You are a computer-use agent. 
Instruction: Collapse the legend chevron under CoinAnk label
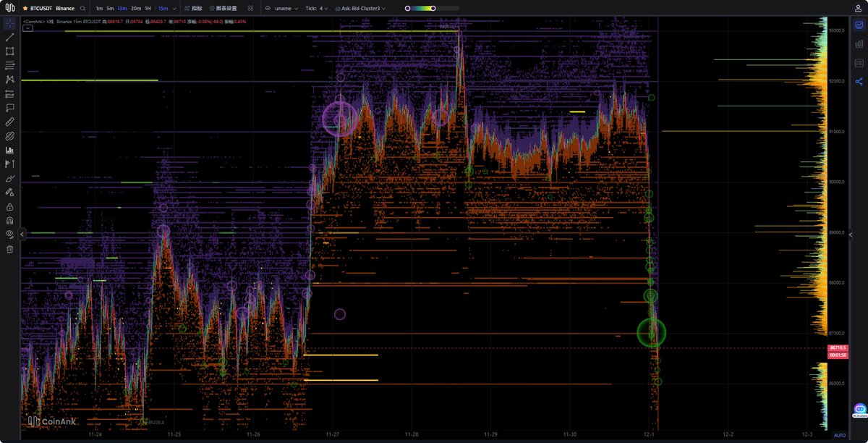(27, 28)
